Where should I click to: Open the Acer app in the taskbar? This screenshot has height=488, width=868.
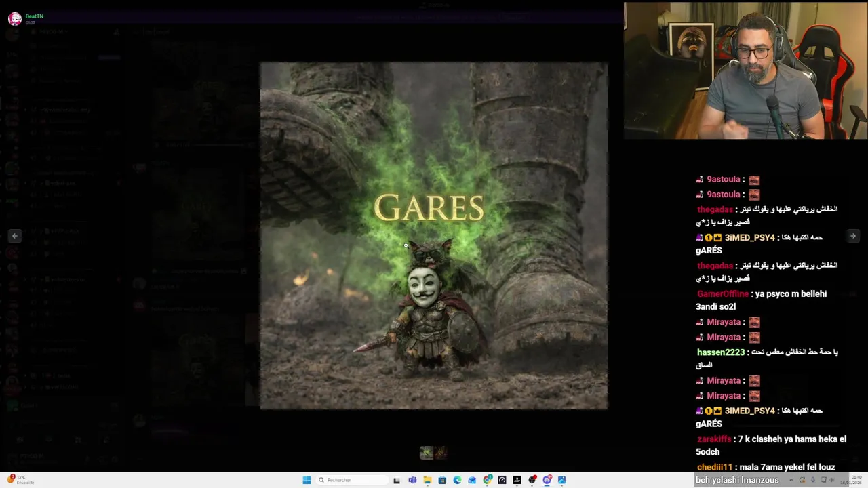(517, 480)
